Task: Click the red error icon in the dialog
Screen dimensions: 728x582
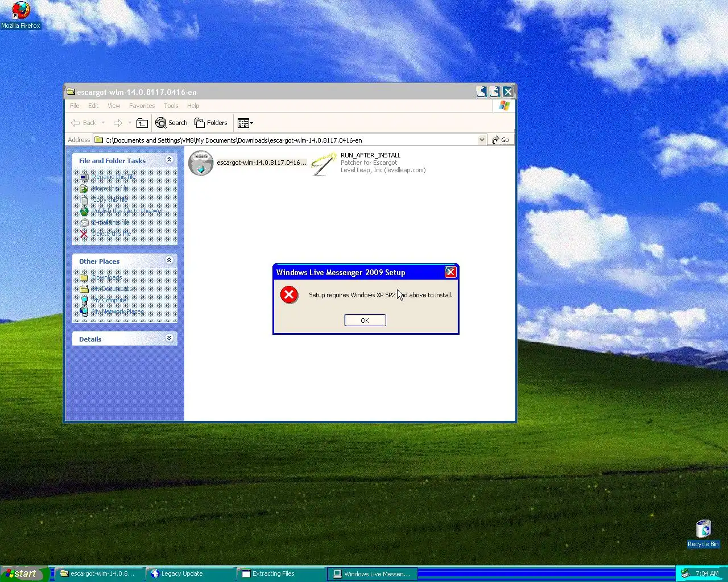Action: [289, 294]
